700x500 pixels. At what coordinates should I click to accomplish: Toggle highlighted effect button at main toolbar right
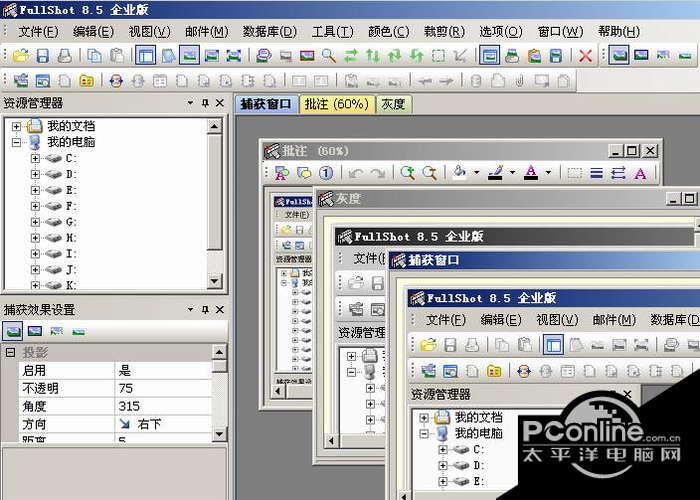619,55
